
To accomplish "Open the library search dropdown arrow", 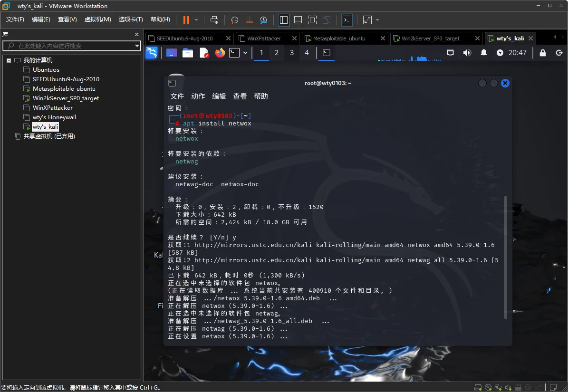I will click(x=137, y=46).
